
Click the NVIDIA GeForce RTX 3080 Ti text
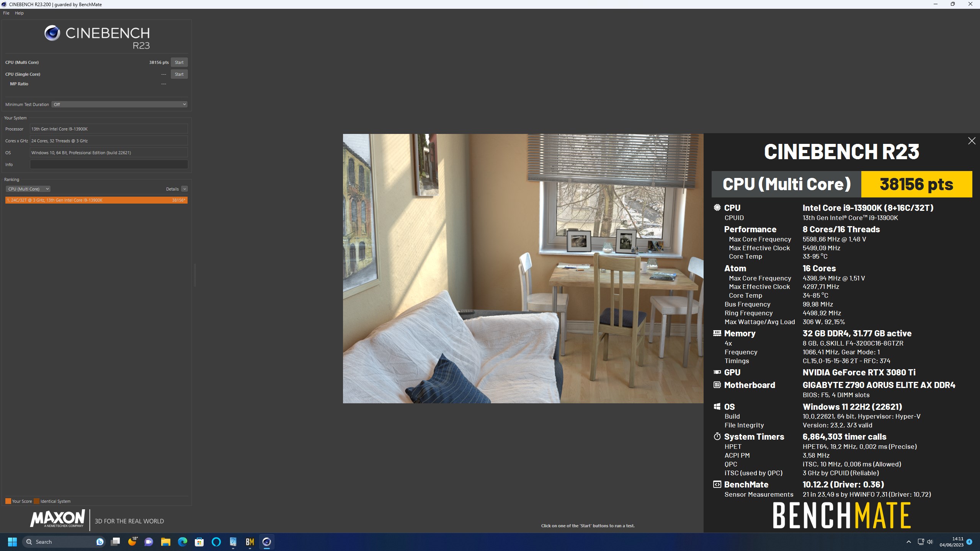coord(859,372)
